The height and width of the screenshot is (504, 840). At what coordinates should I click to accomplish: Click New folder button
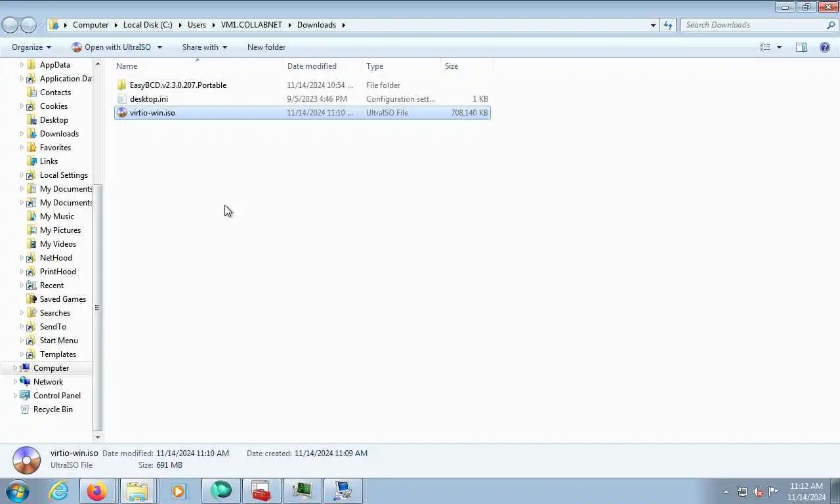tap(266, 47)
